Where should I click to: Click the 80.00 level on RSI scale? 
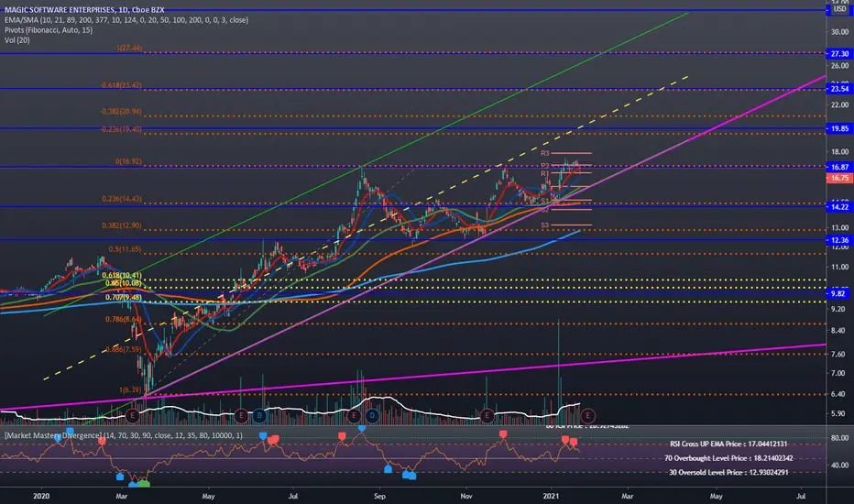point(839,438)
